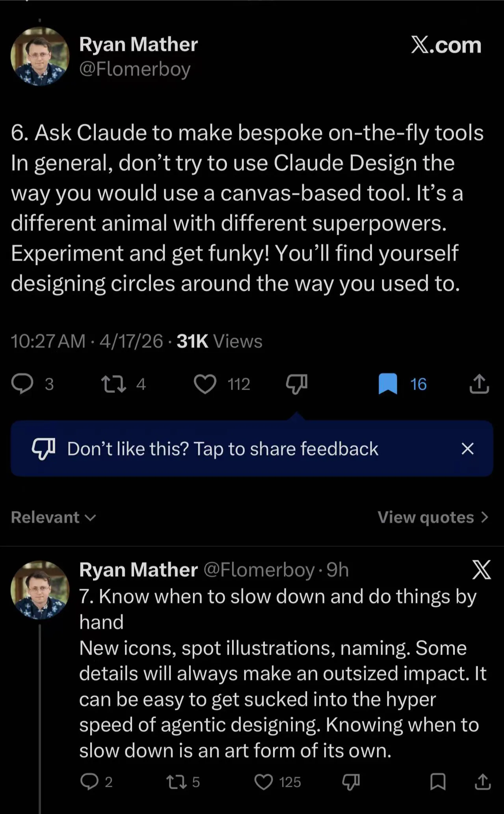Reply to the main tweet via comment icon
Viewport: 504px width, 814px height.
(22, 384)
